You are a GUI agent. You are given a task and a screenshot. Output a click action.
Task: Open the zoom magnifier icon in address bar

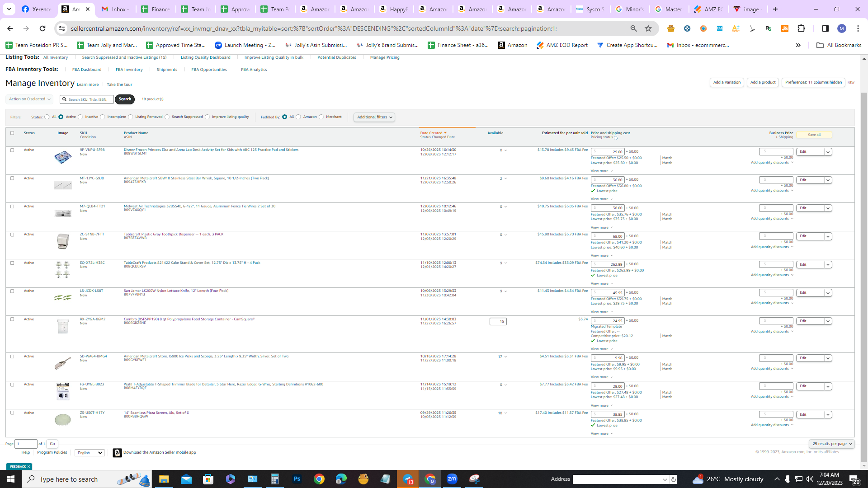634,28
